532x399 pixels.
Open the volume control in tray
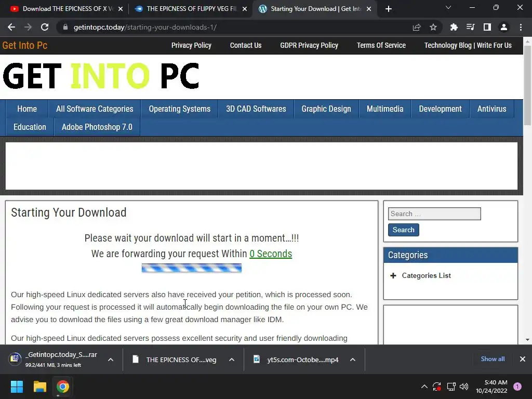click(464, 387)
